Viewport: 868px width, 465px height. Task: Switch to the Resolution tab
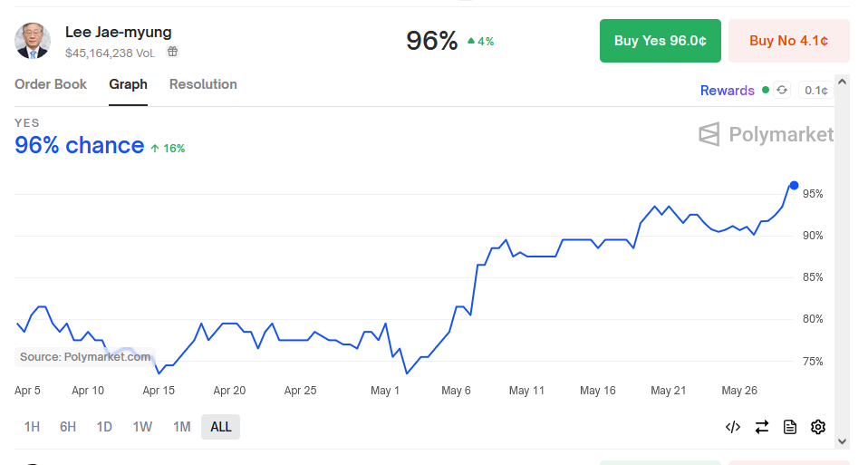click(203, 84)
